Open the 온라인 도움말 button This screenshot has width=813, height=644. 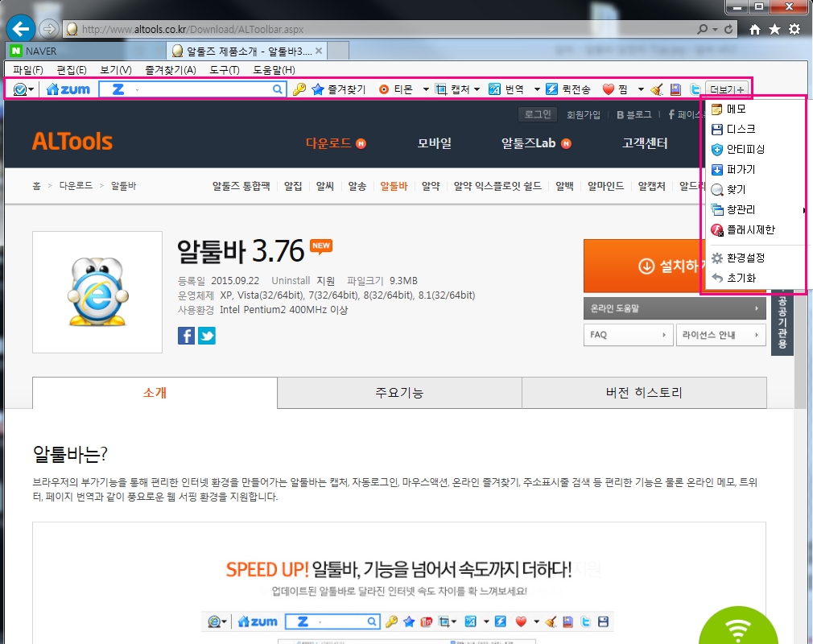[675, 308]
